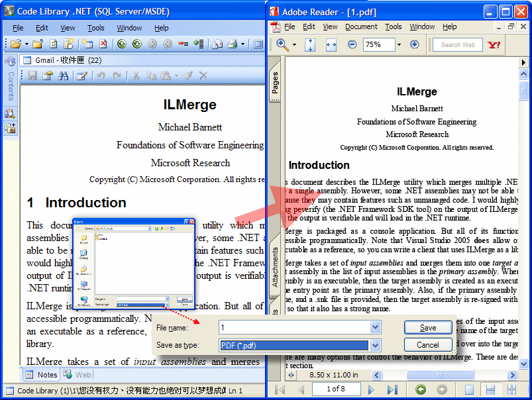532x400 pixels.
Task: Click the fit page icon in Adobe Reader
Action: (310, 45)
